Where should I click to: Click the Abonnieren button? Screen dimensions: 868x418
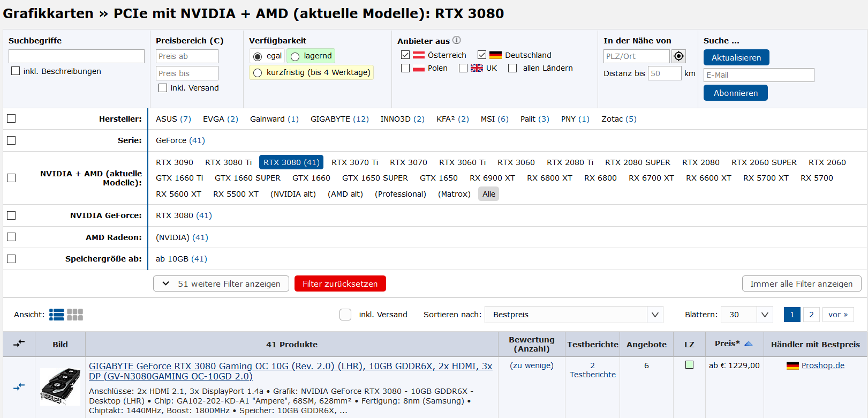(736, 93)
